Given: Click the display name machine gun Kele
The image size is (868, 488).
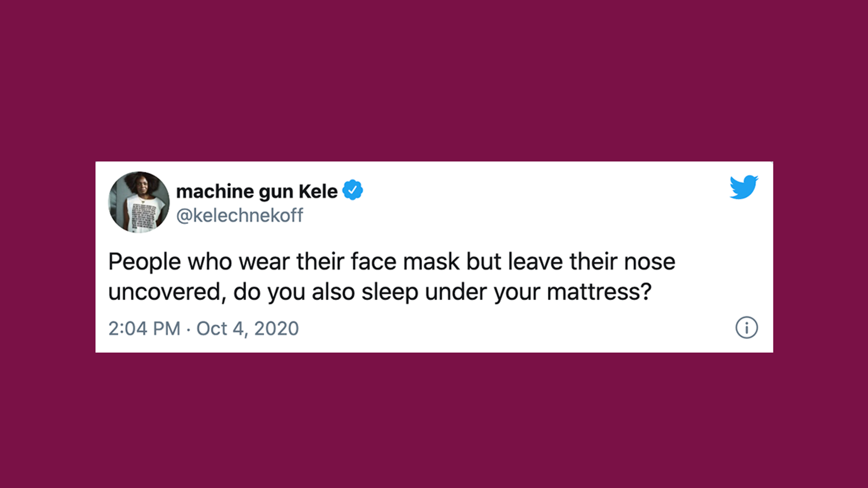Looking at the screenshot, I should [x=257, y=191].
